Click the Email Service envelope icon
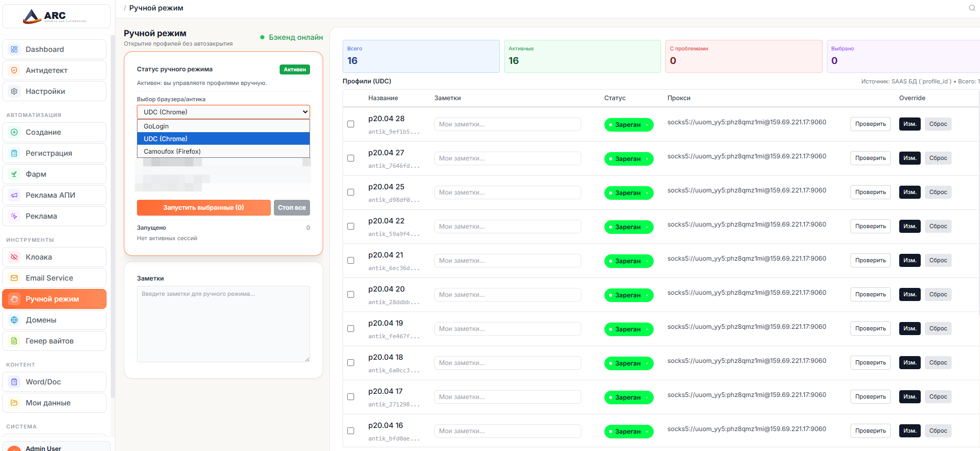The width and height of the screenshot is (980, 451). (x=14, y=278)
